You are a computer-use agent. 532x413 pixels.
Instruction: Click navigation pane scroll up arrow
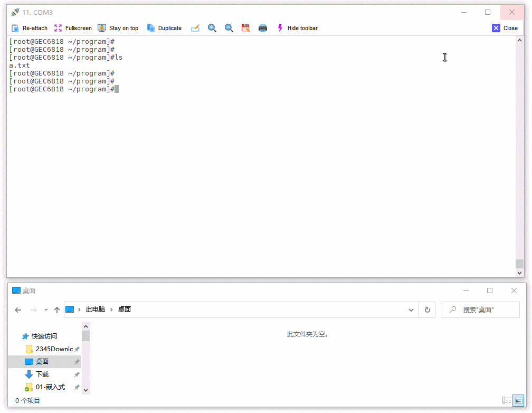86,326
